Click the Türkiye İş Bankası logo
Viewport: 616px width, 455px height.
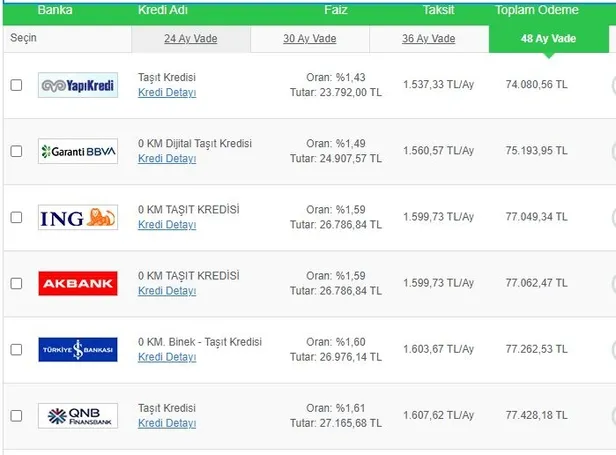[78, 350]
